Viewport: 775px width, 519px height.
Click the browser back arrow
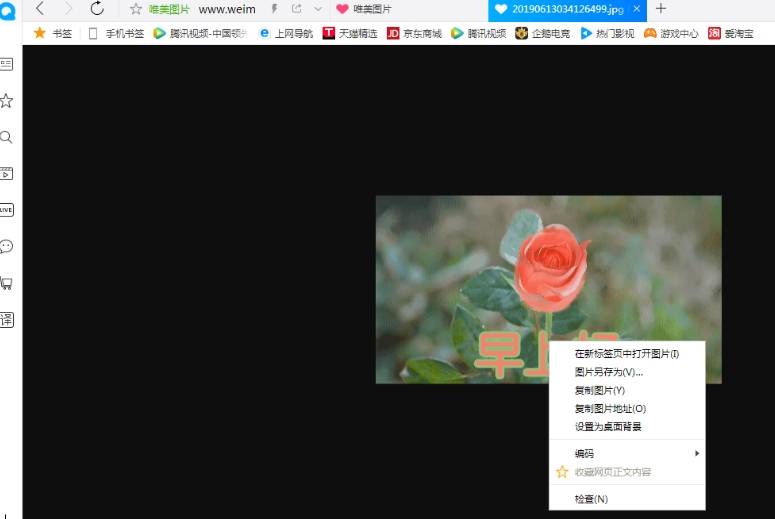point(40,9)
